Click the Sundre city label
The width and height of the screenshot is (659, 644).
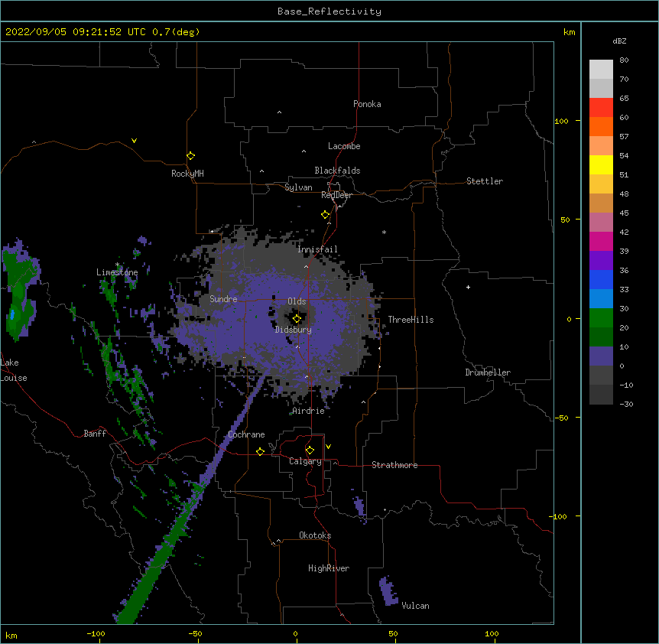(223, 299)
